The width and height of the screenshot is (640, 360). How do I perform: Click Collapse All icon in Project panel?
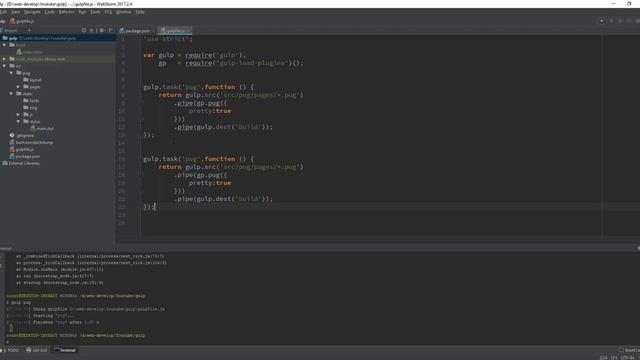tap(92, 31)
